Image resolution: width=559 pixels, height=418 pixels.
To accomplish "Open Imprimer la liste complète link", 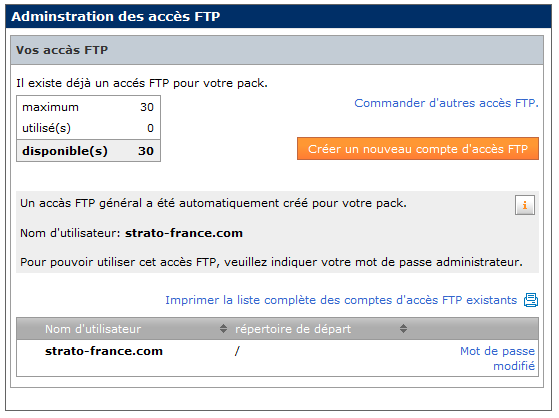I will tap(341, 300).
